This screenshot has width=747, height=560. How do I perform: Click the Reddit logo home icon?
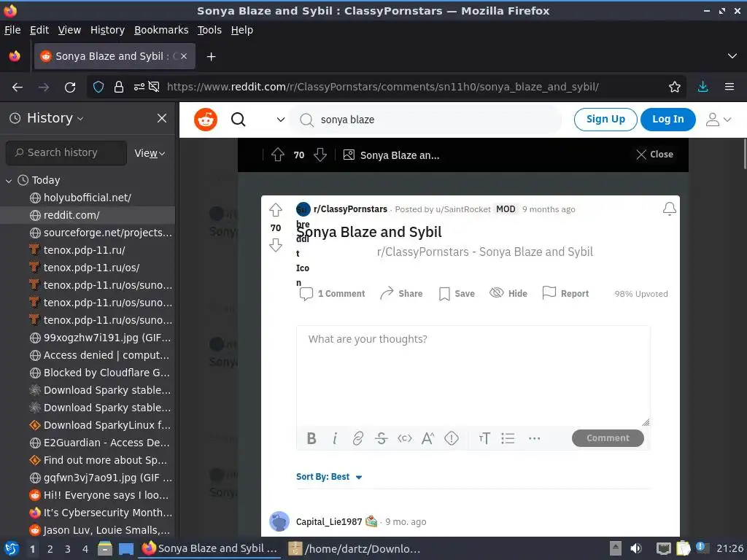point(205,120)
